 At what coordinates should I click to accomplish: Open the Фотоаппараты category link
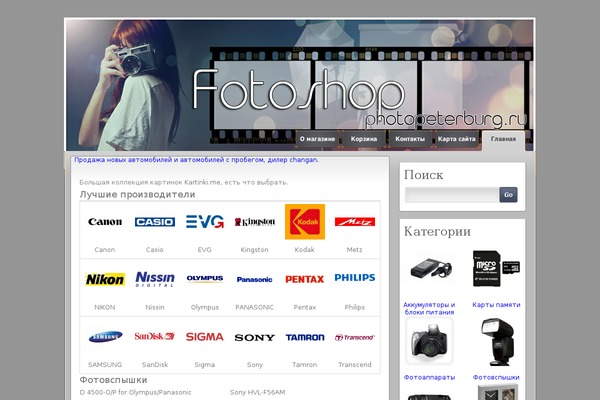tap(429, 377)
